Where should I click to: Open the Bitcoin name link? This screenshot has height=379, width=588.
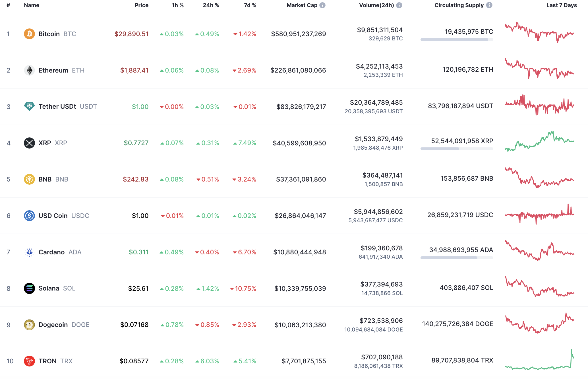pos(49,34)
